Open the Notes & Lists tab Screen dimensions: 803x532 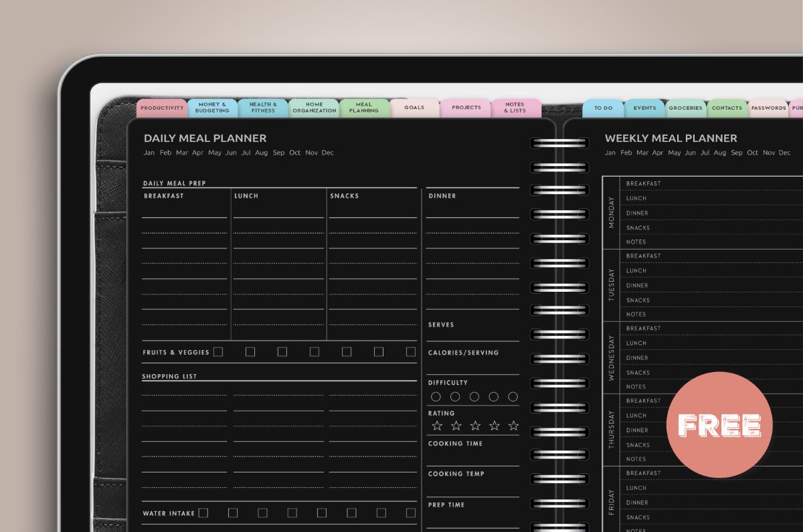coord(516,108)
